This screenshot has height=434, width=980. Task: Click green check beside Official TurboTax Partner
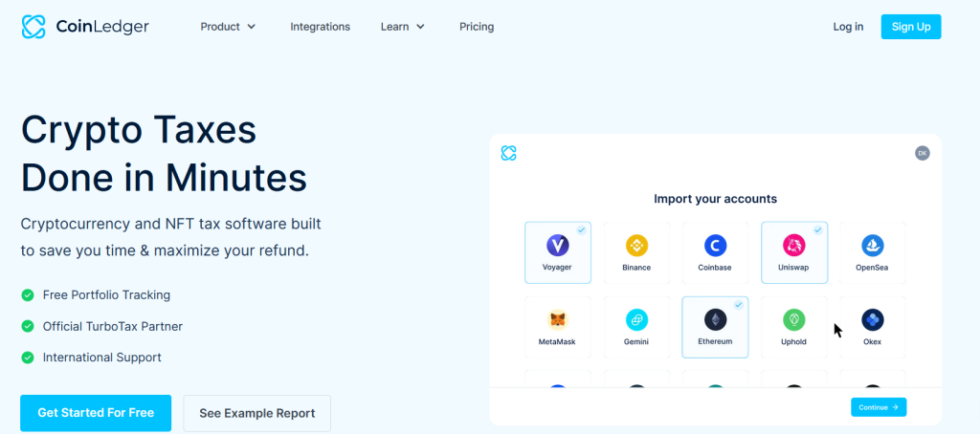tap(28, 326)
